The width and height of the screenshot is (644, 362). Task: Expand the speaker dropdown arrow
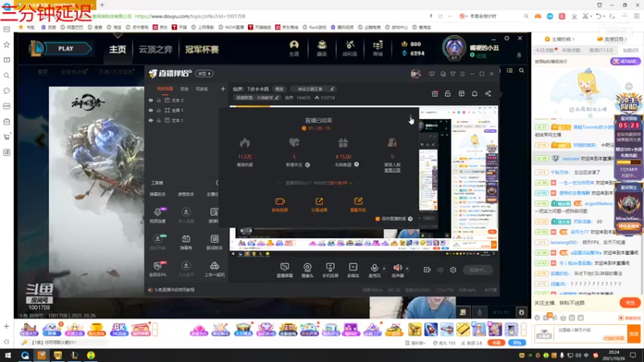407,269
